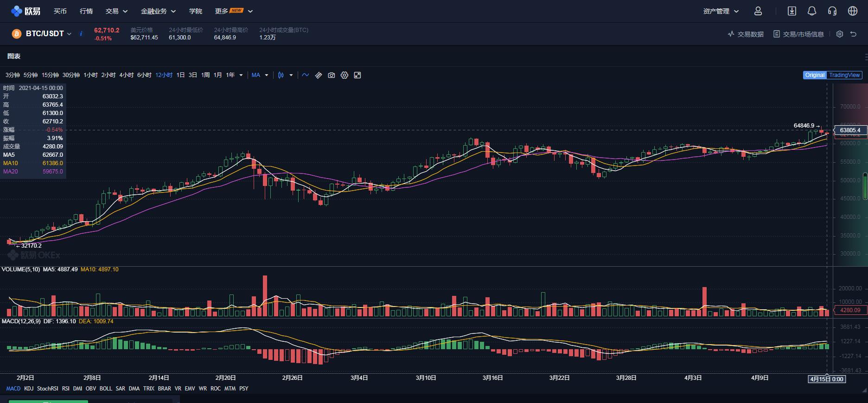Viewport: 868px width, 403px height.
Task: Open chart settings gear icon
Action: [x=345, y=75]
